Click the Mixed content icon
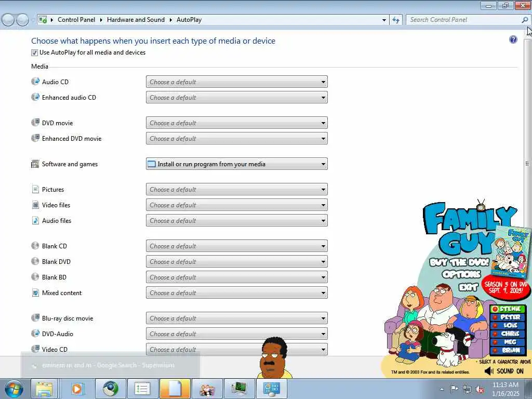The width and height of the screenshot is (532, 399). coord(35,292)
